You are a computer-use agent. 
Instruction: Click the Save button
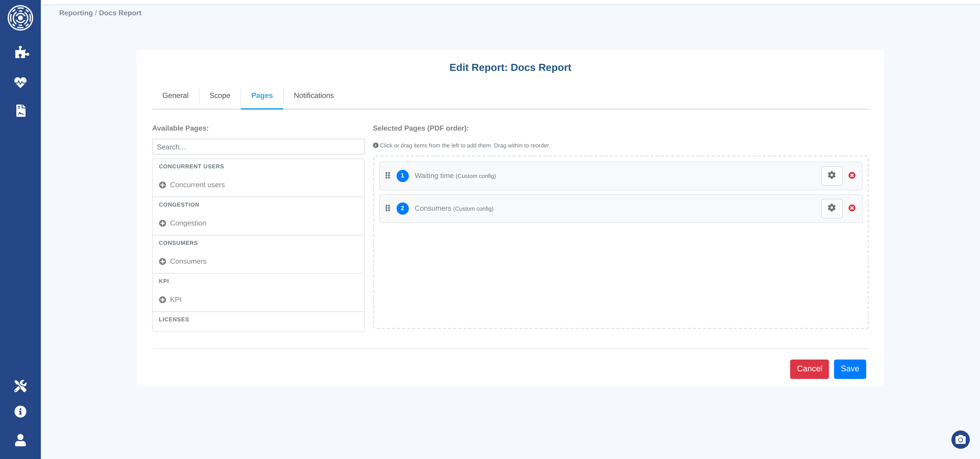pos(850,369)
